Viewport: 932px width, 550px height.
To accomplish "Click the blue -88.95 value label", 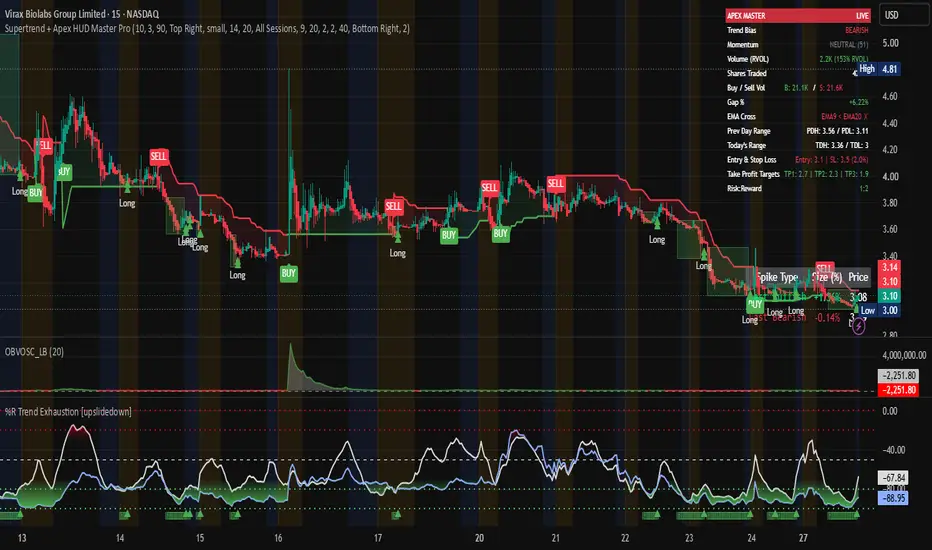I will [x=893, y=498].
